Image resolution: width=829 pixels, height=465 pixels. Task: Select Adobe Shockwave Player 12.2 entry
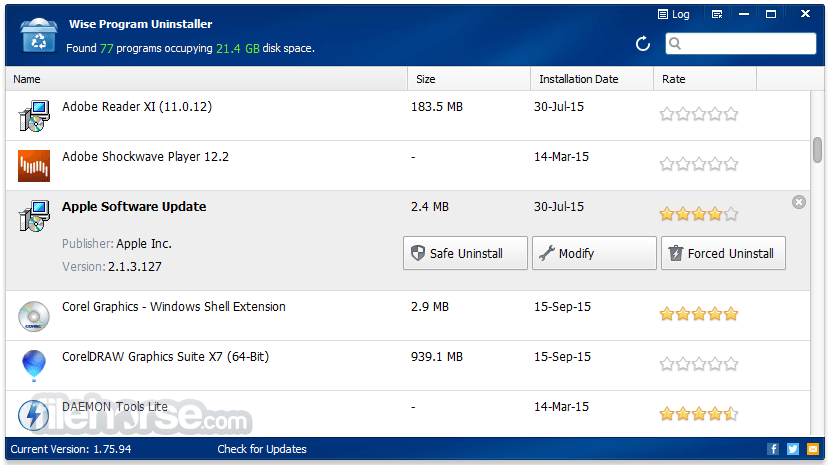408,165
